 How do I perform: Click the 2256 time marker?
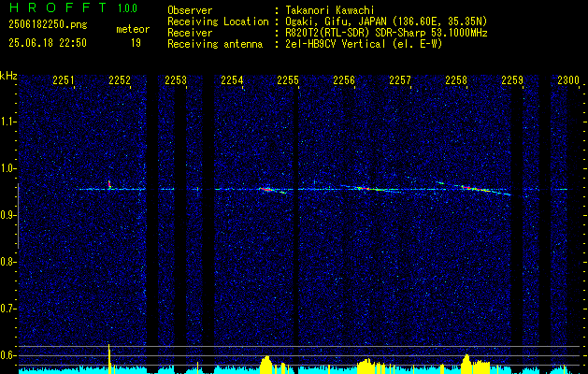(x=344, y=79)
